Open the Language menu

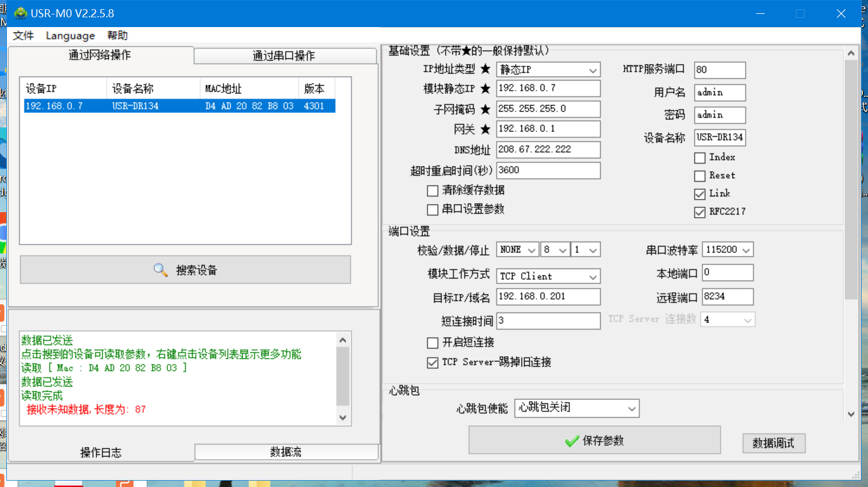(70, 36)
